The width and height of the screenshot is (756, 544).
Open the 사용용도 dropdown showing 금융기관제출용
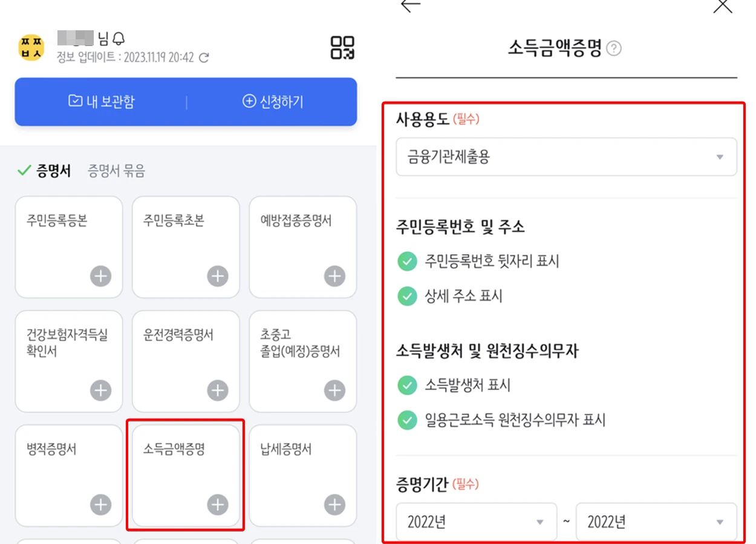click(565, 157)
